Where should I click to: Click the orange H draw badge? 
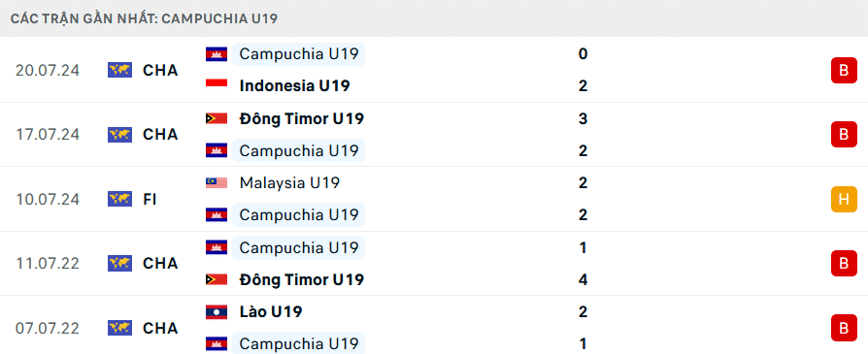844,199
